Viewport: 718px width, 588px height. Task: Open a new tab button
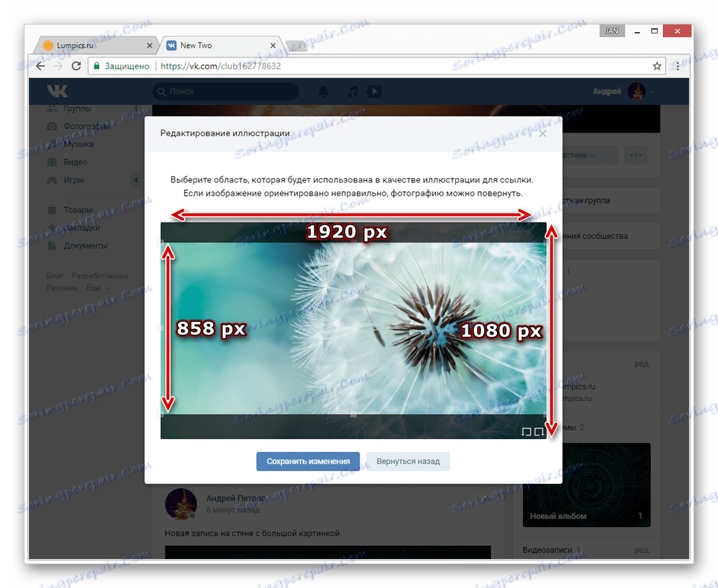296,45
